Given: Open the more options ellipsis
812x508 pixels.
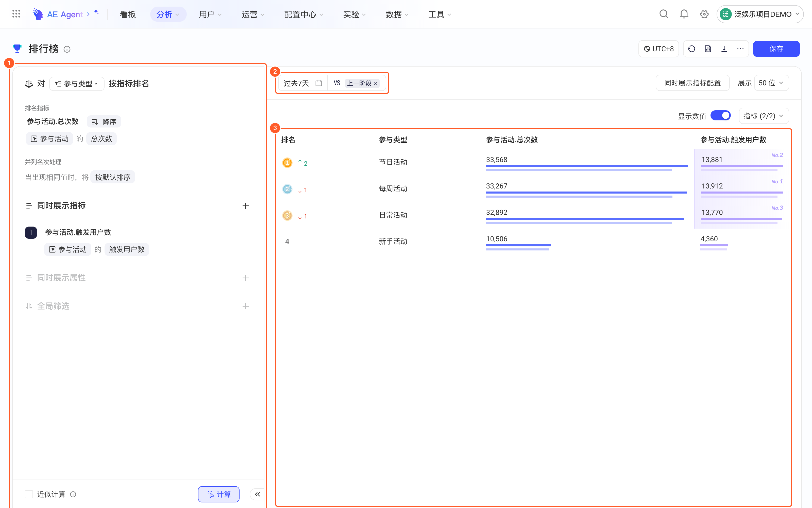Looking at the screenshot, I should click(x=740, y=49).
